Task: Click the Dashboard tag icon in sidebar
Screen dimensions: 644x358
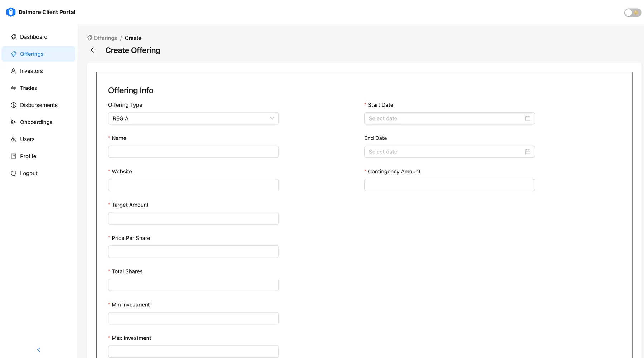Action: (x=14, y=37)
